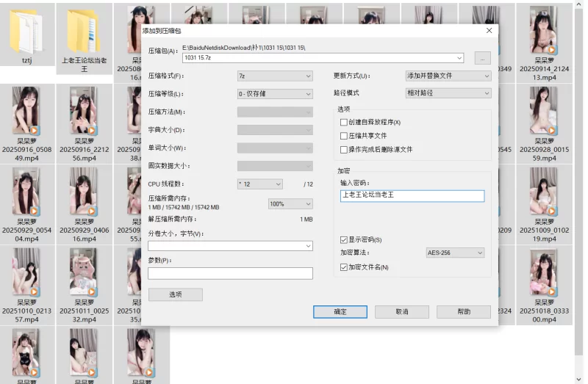
Task: Open the memory usage 100% dropdown
Action: point(290,204)
